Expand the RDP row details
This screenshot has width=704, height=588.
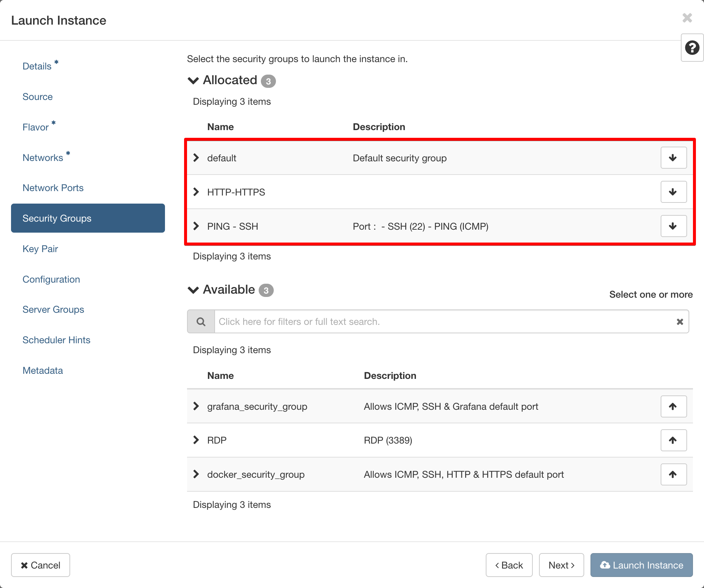click(196, 440)
